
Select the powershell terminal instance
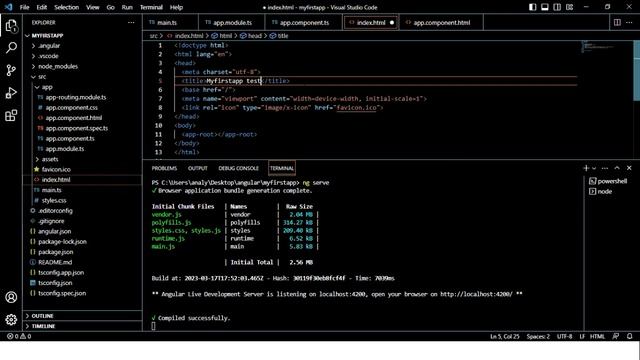608,181
